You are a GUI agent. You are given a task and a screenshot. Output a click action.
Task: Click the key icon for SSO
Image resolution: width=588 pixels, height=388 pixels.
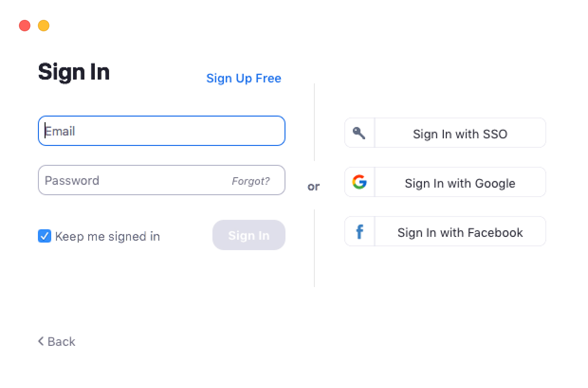[359, 133]
